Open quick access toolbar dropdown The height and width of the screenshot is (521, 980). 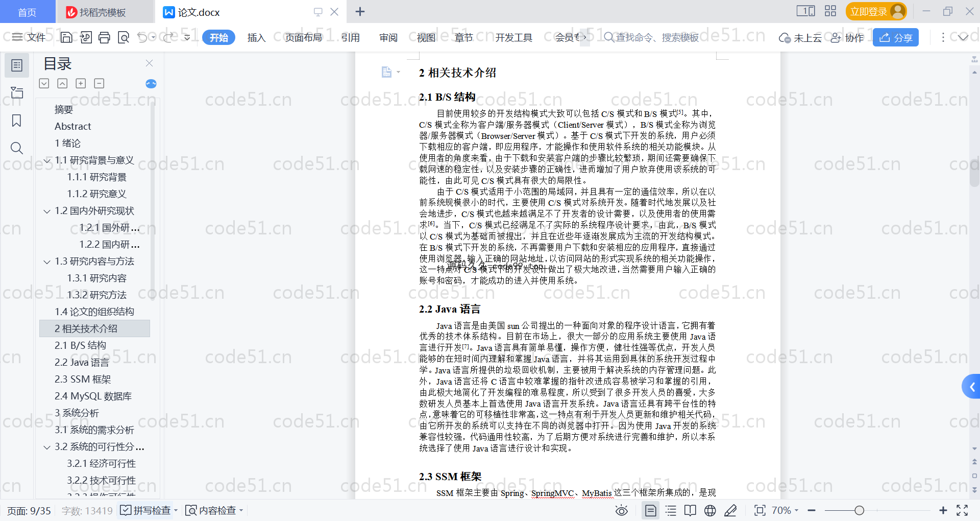(x=187, y=37)
